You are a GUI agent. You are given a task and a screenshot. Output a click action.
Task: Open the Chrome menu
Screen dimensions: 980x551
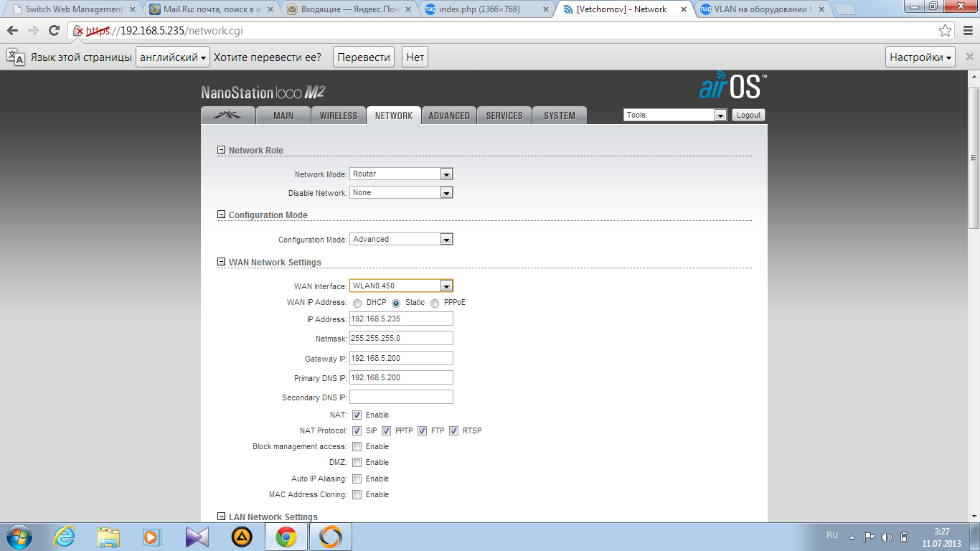click(x=967, y=31)
